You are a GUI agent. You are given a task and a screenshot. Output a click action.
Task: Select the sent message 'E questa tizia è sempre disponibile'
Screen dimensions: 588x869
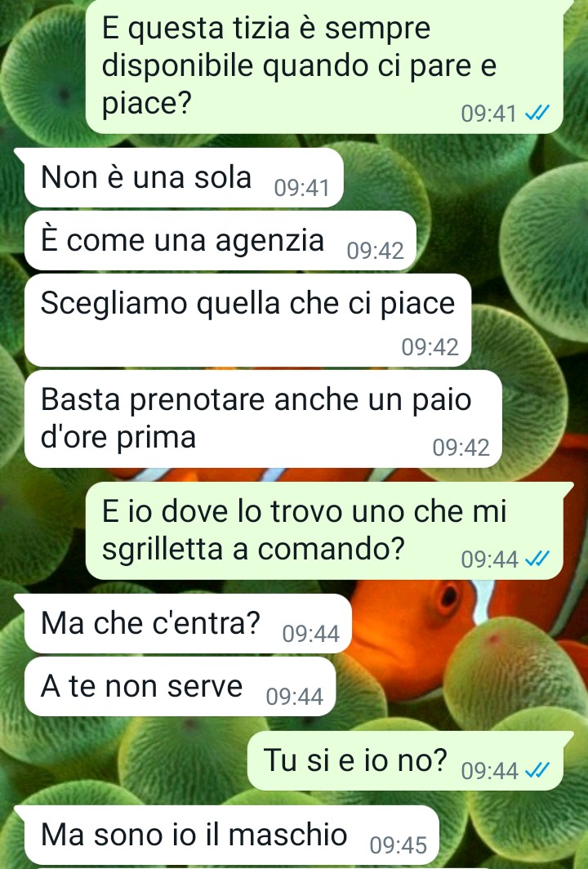pyautogui.click(x=324, y=66)
